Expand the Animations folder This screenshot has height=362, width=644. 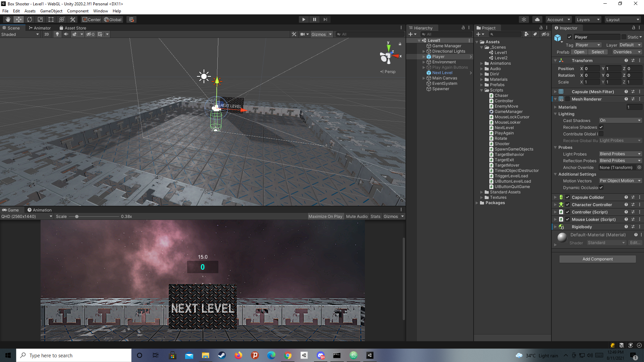pos(482,63)
